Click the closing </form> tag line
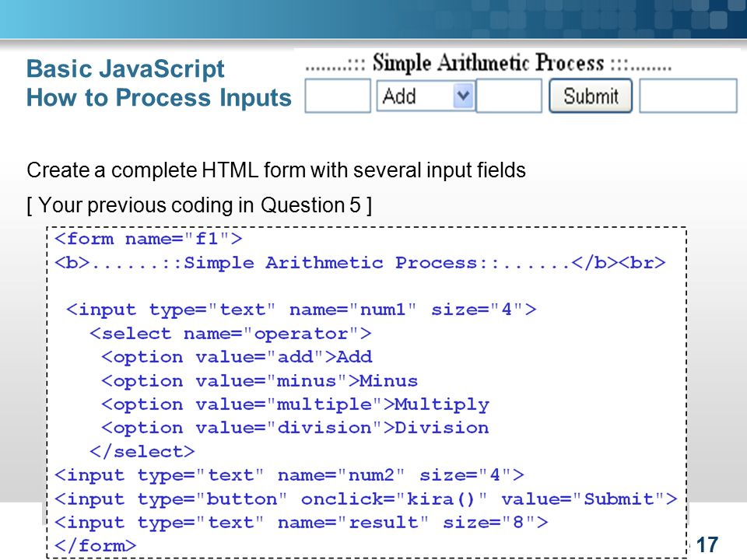Viewport: 747px width, 560px height. (95, 546)
